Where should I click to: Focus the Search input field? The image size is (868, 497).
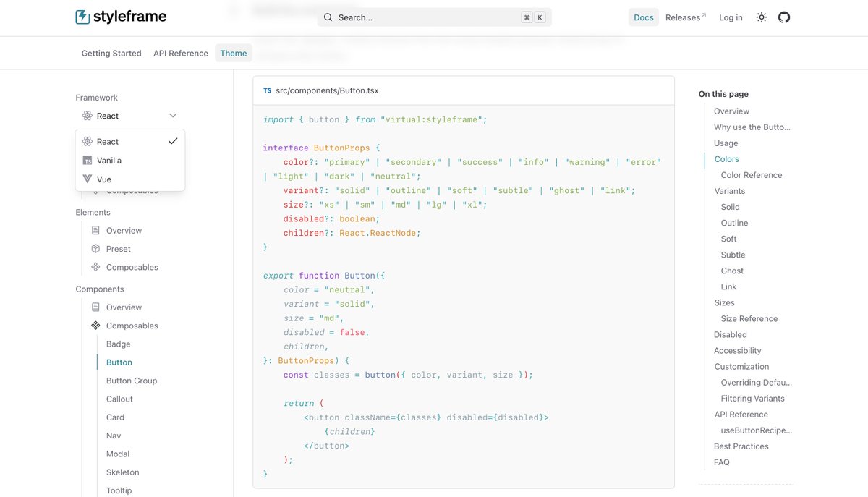[x=435, y=17]
